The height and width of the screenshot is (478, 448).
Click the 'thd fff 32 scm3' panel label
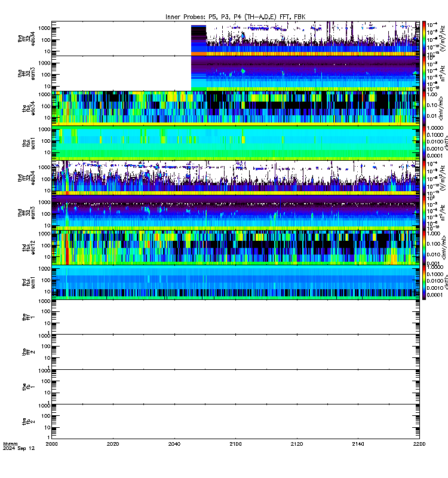(26, 213)
